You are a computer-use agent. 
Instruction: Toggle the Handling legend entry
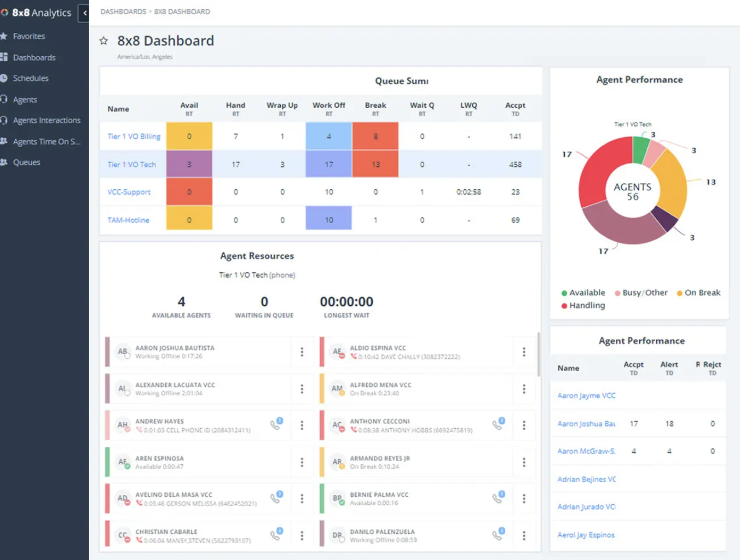click(x=583, y=305)
